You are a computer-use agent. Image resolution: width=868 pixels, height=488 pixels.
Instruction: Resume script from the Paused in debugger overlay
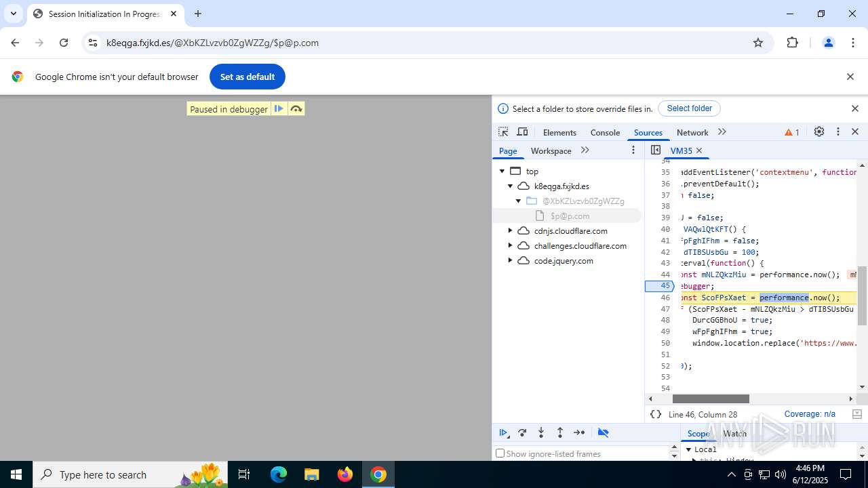click(x=279, y=108)
